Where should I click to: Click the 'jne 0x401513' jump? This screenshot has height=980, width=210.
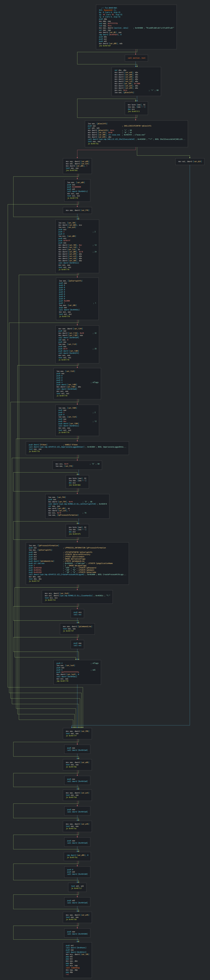[x=134, y=111]
